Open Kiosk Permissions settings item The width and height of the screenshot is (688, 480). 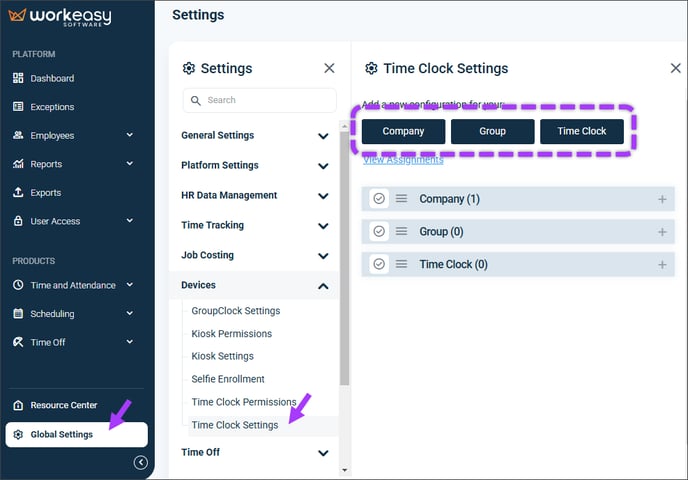232,333
